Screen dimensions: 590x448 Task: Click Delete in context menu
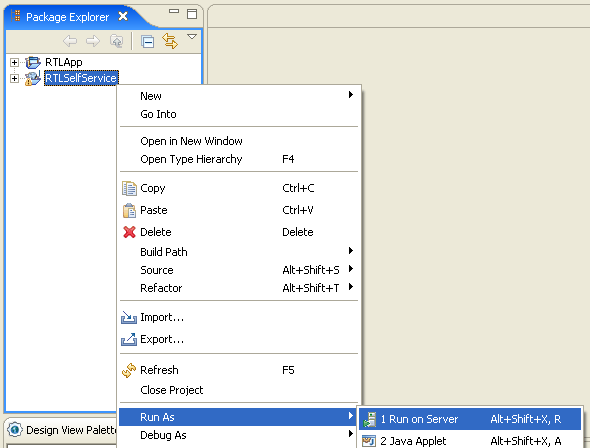pyautogui.click(x=238, y=232)
